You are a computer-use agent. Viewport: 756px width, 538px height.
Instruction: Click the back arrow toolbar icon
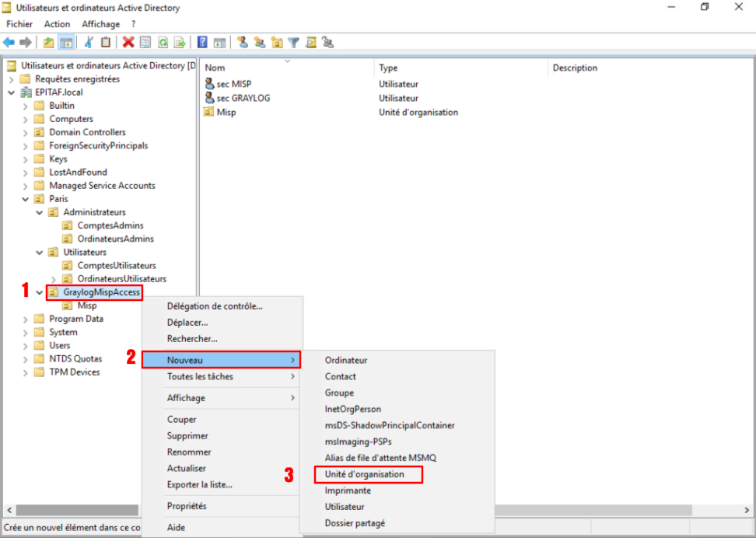pyautogui.click(x=9, y=42)
